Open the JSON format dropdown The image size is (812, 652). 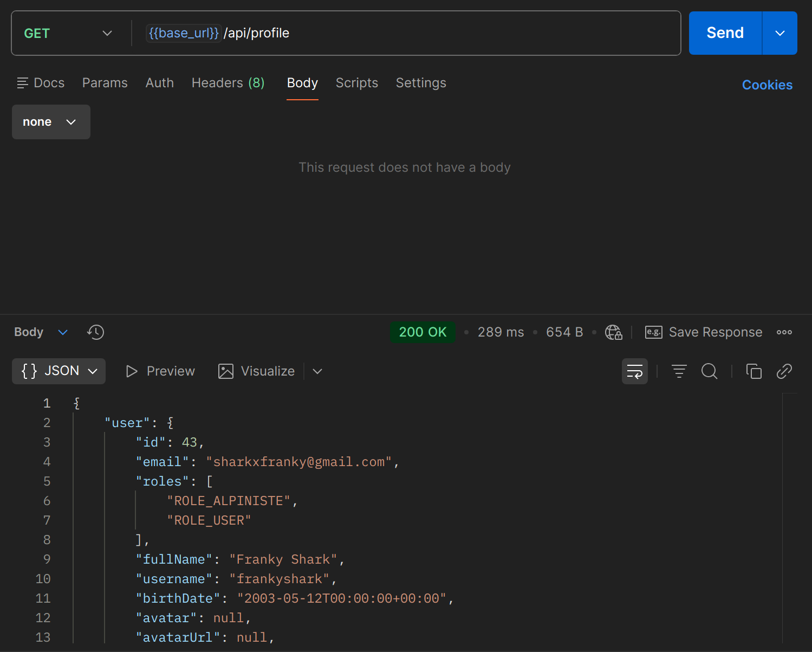pos(59,371)
